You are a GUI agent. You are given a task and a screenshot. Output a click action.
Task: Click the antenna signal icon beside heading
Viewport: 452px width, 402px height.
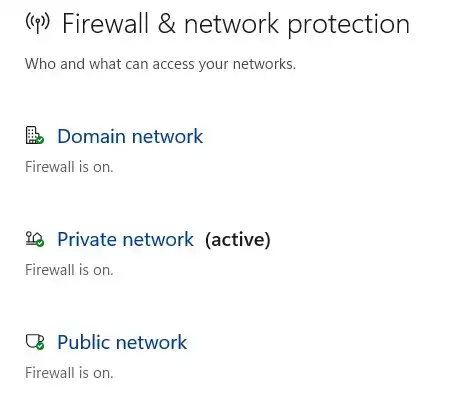pyautogui.click(x=38, y=23)
